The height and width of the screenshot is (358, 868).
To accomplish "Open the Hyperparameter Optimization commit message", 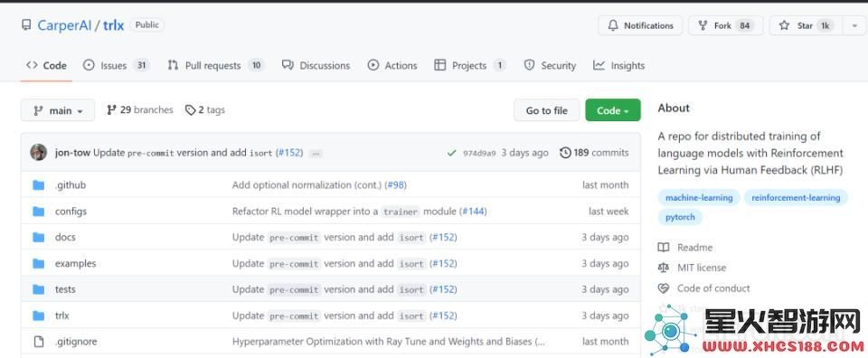I will pos(389,342).
